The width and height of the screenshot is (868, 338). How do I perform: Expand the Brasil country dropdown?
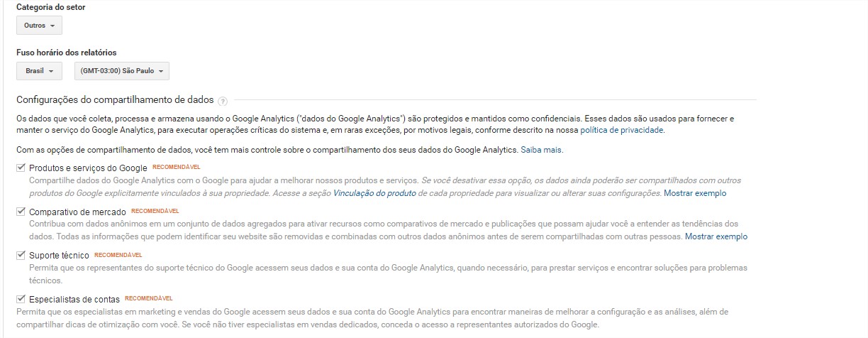(x=39, y=71)
